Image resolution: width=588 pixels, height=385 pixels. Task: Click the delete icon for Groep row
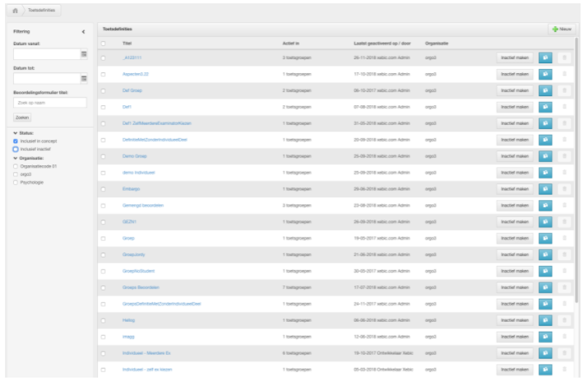pos(564,239)
